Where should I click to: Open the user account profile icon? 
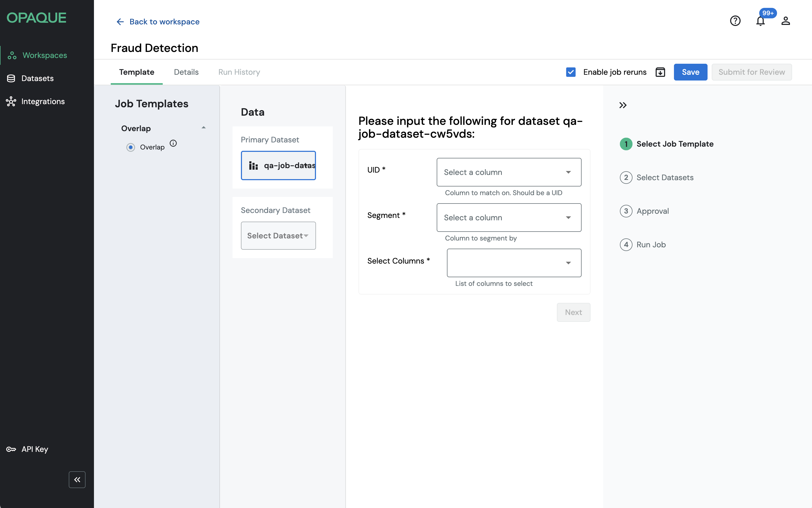[x=785, y=21]
